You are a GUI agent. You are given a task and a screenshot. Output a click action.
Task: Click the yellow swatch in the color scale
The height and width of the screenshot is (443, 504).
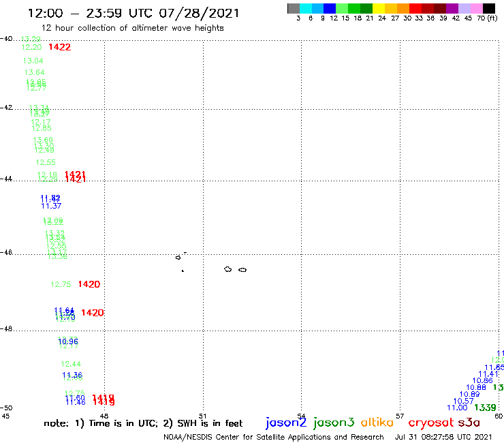[379, 8]
